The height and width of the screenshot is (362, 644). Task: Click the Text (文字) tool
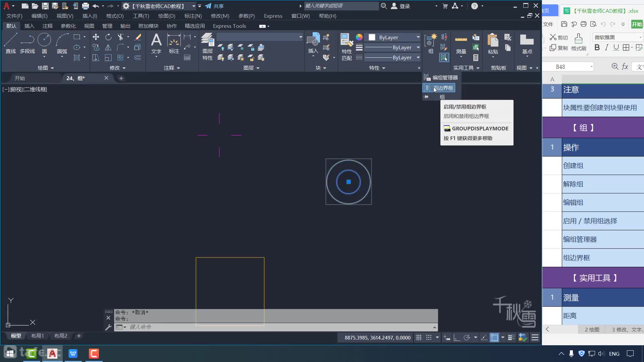point(156,43)
